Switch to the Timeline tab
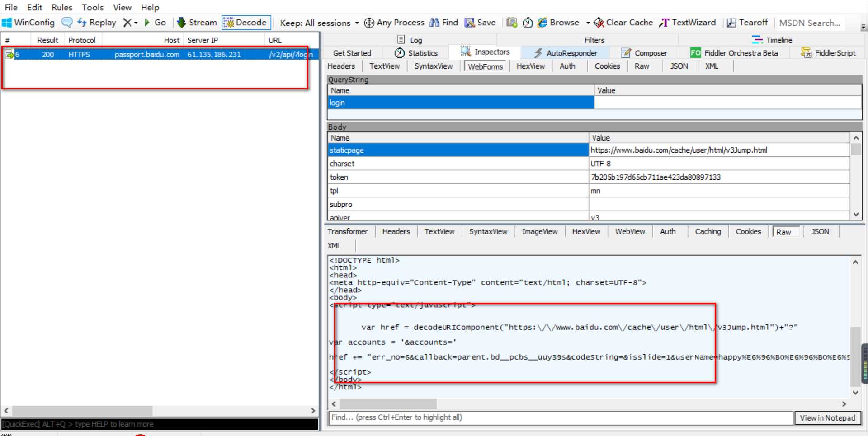Image resolution: width=868 pixels, height=436 pixels. [x=772, y=40]
